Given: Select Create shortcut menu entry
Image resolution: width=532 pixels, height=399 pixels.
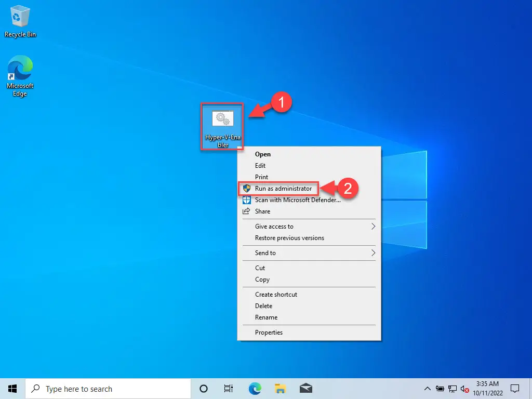Looking at the screenshot, I should pos(309,295).
